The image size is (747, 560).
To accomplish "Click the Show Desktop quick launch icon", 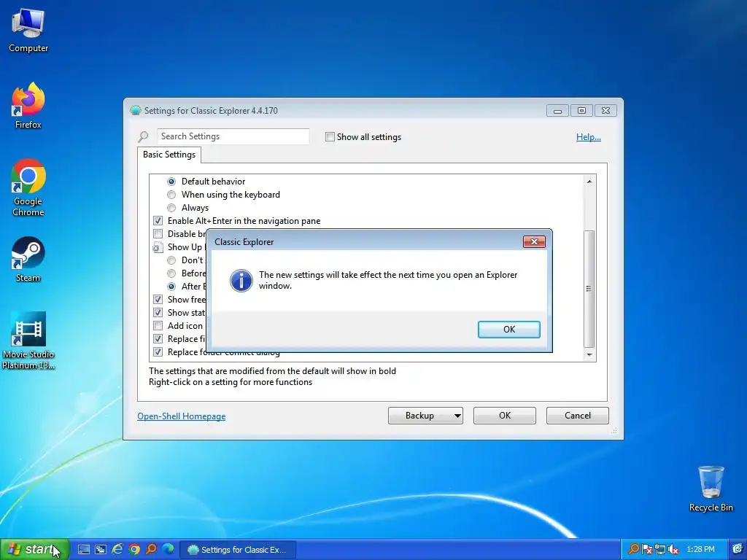I will pos(84,550).
